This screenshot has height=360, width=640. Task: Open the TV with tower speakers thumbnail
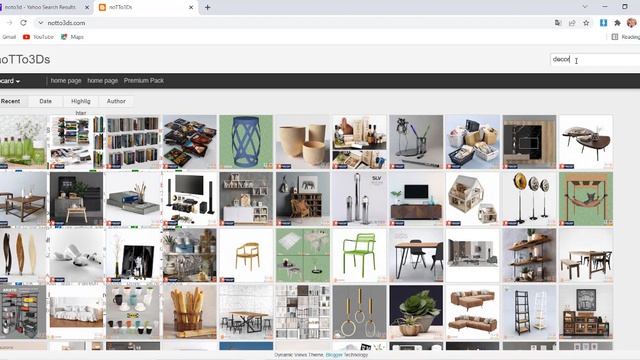(x=189, y=198)
